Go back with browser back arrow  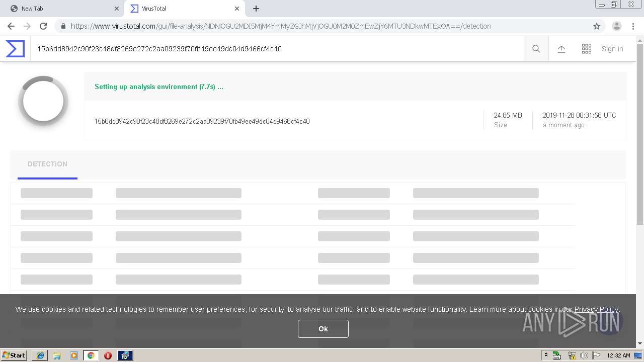pos(11,26)
